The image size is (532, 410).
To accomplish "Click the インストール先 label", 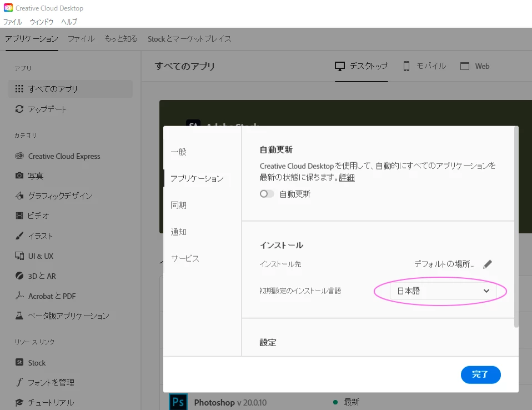I will (280, 264).
